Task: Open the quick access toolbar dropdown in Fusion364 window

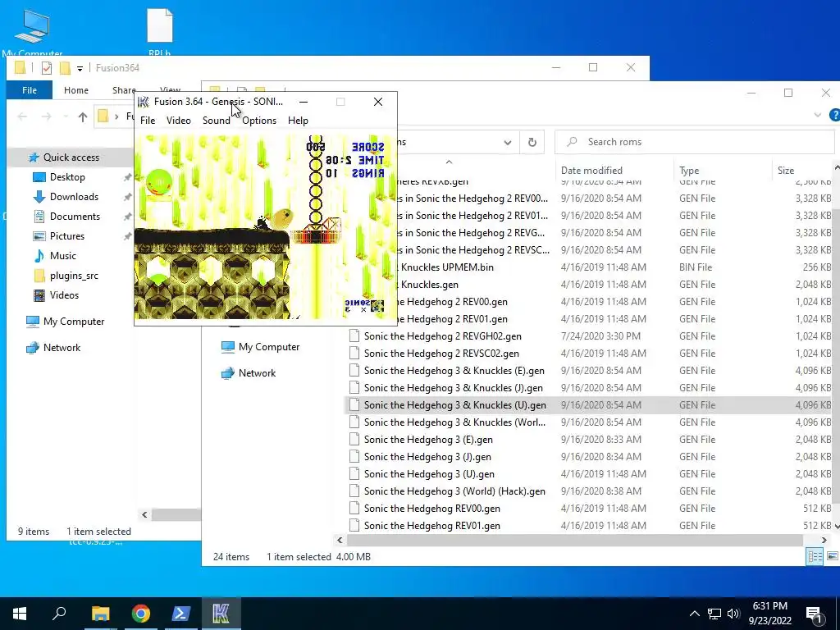Action: (x=80, y=68)
